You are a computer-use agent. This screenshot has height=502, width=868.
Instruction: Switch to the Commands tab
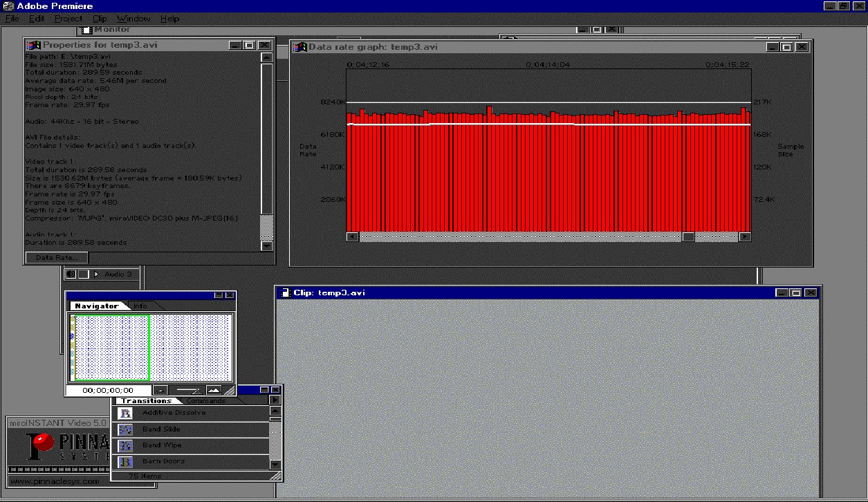tap(206, 401)
